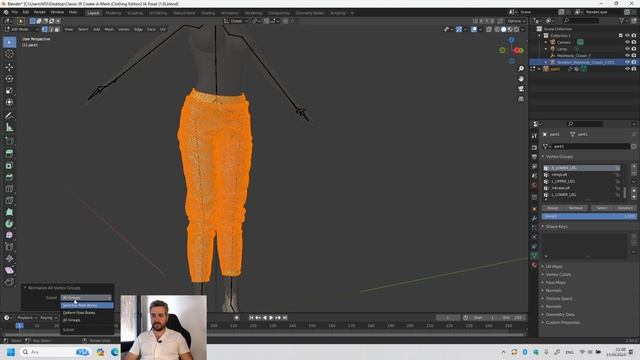Expand the Geometry Data panel
Viewport: 640px width, 360px height.
pyautogui.click(x=560, y=315)
